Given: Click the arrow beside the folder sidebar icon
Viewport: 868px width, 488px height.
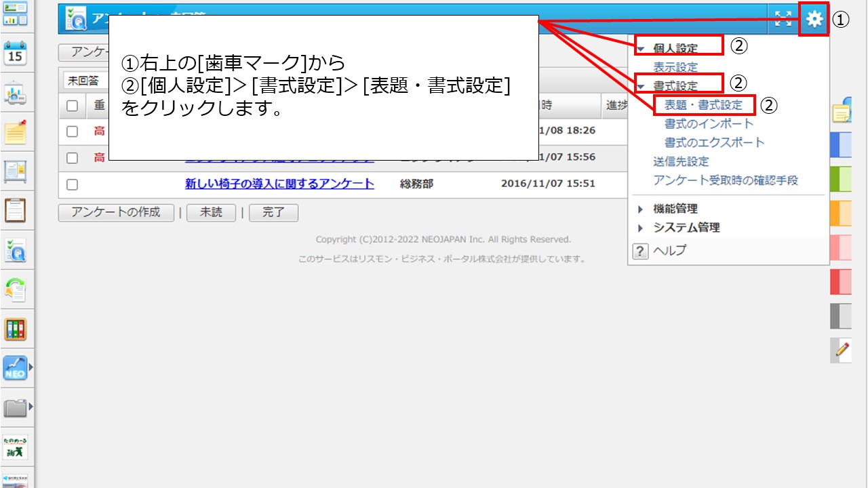Looking at the screenshot, I should 30,407.
